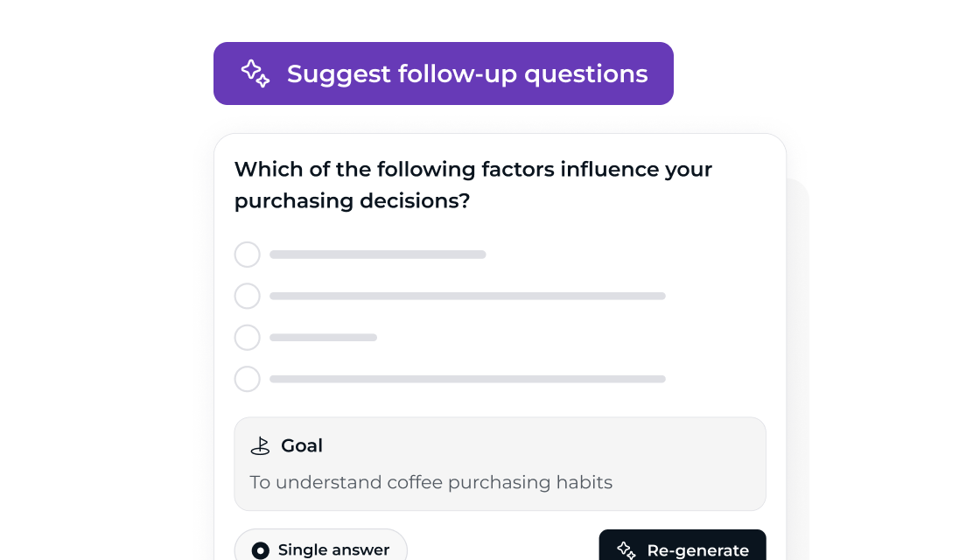Click the sparkle icon on Re-generate
This screenshot has height=560, width=980.
coord(626,550)
